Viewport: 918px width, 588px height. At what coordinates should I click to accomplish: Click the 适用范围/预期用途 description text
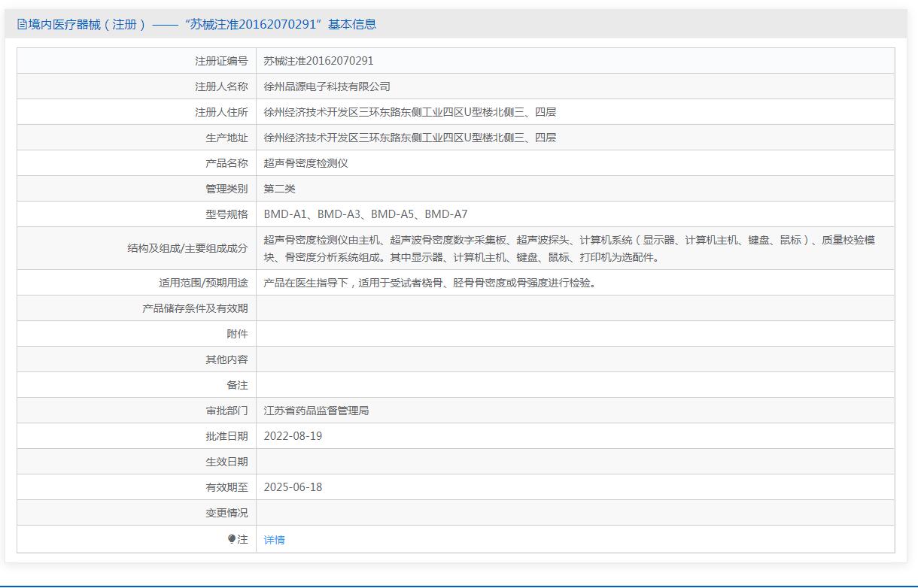tap(430, 283)
